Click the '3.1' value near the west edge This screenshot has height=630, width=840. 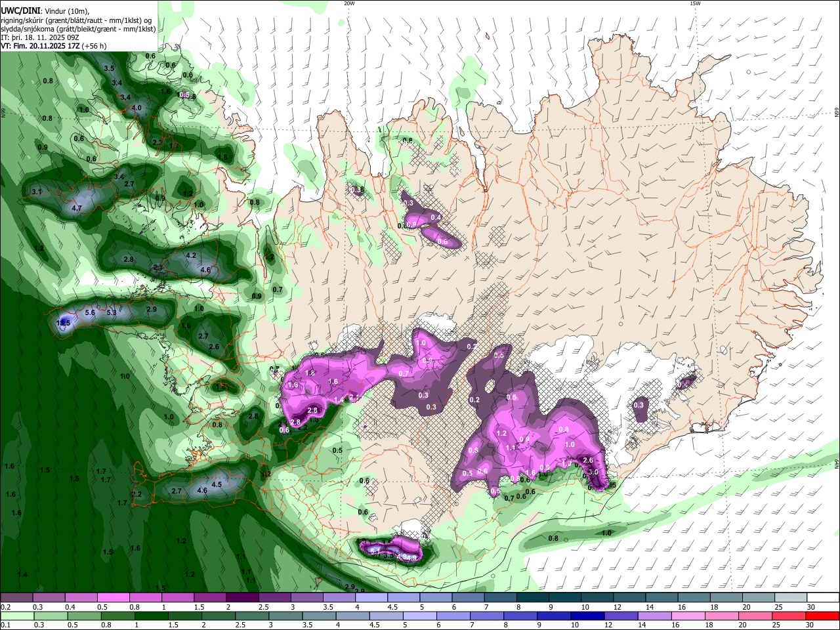click(x=37, y=192)
